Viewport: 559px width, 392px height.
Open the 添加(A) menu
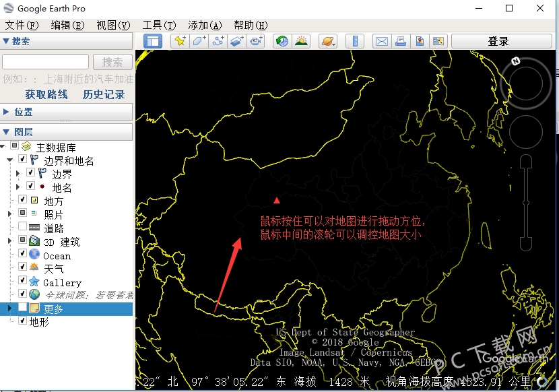point(205,26)
